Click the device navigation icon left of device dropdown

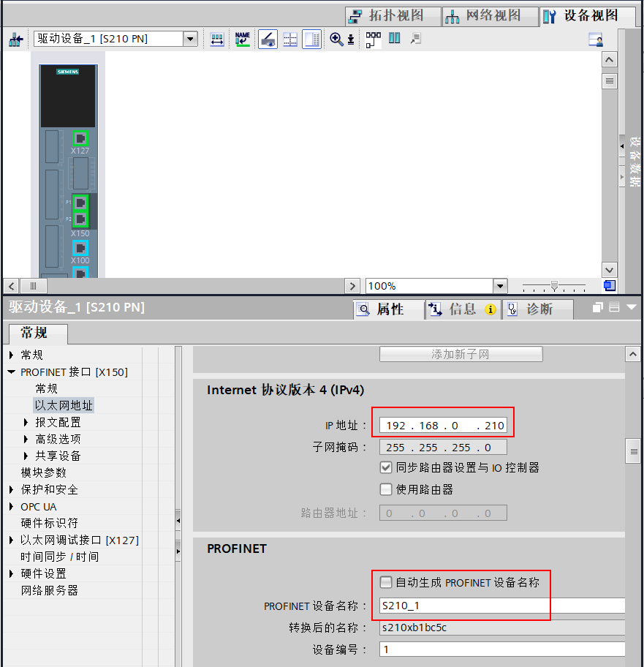click(15, 39)
